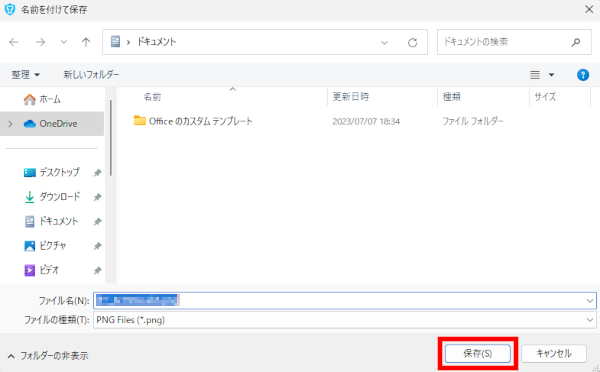Click the resize grip at dialog corner
The height and width of the screenshot is (372, 600).
coord(596,368)
